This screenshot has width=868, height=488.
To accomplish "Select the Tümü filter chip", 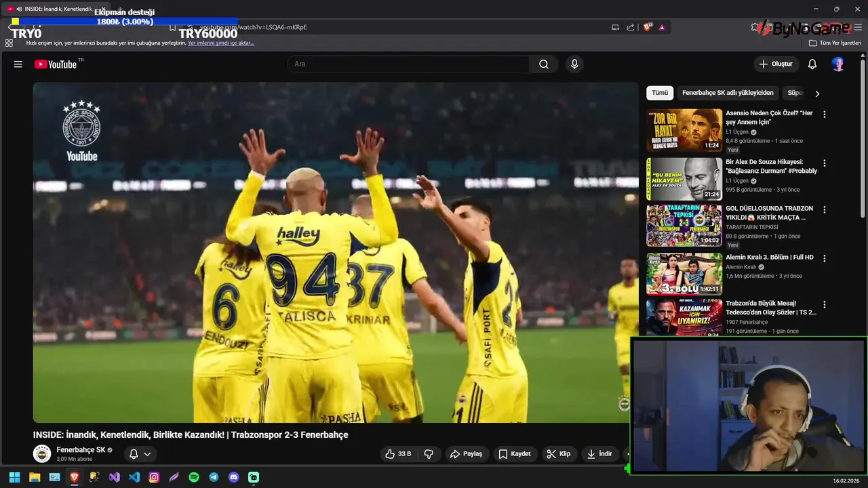I will [x=660, y=93].
